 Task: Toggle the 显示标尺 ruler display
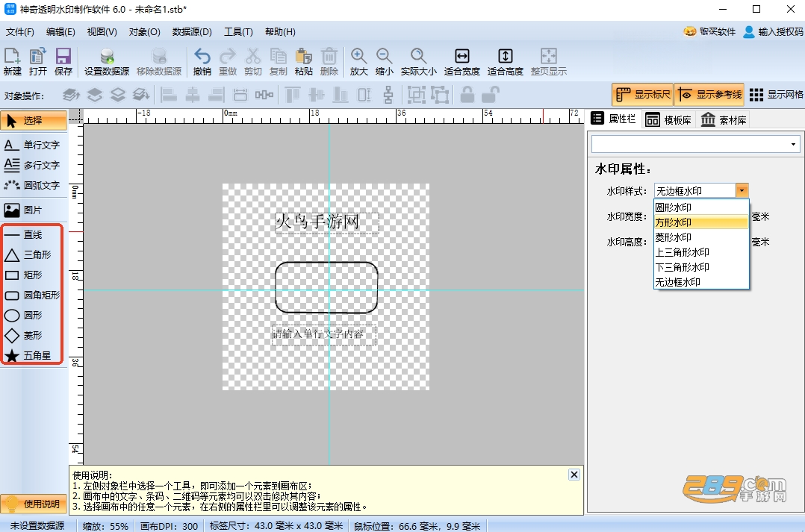[643, 95]
